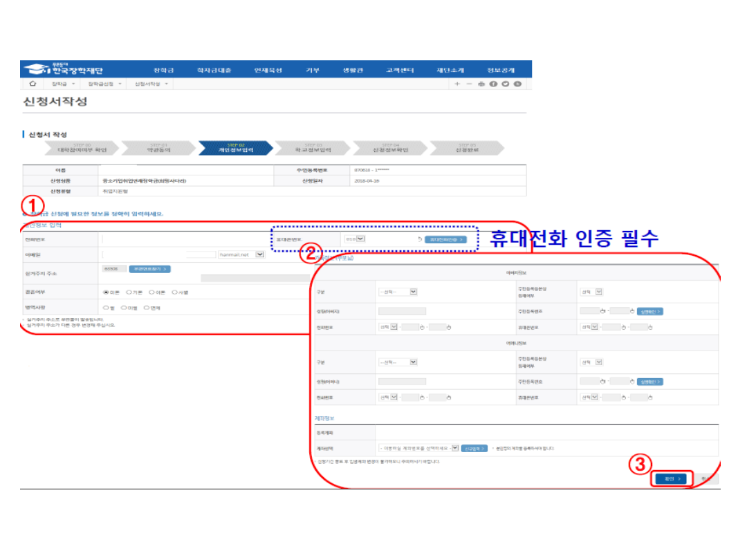Click the refresh icon beside 휴대전화인증 button
The height and width of the screenshot is (560, 747).
(x=420, y=239)
